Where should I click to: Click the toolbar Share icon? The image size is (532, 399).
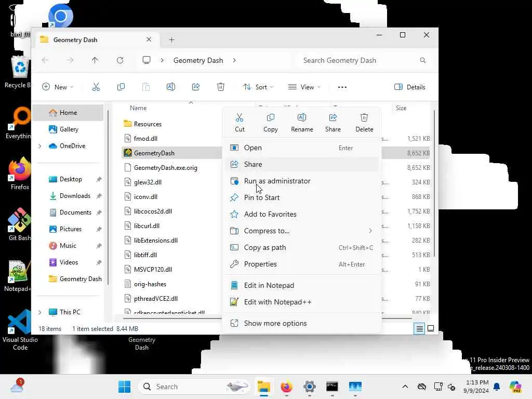[x=196, y=87]
